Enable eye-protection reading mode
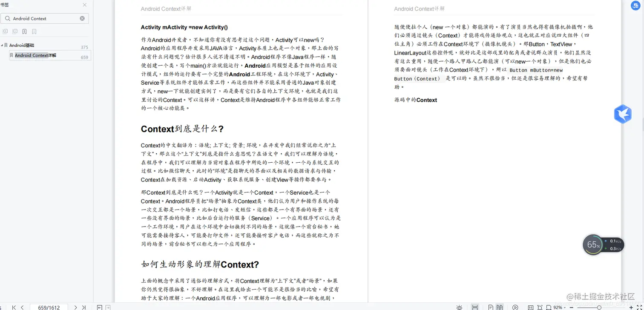 pyautogui.click(x=460, y=307)
